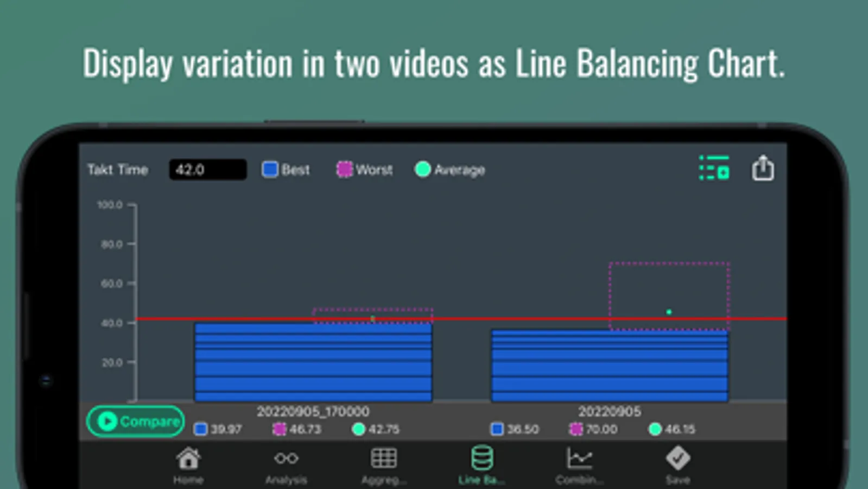Select the Line Ba... tab
This screenshot has height=489, width=868.
[x=481, y=466]
